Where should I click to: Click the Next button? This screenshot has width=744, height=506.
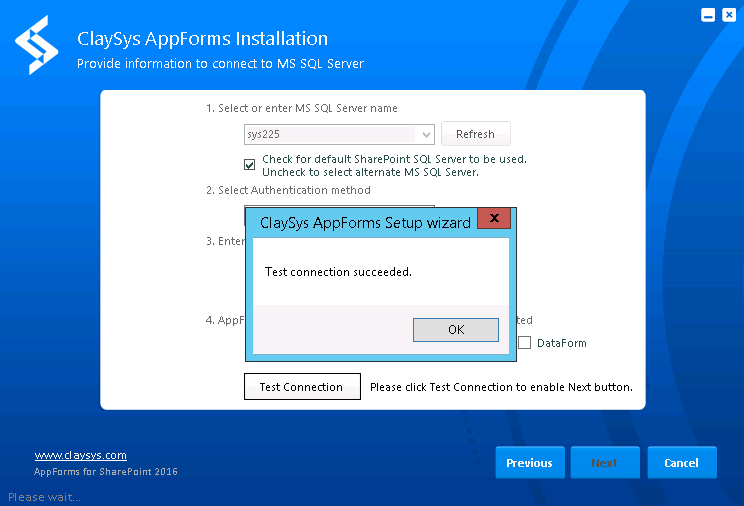605,462
